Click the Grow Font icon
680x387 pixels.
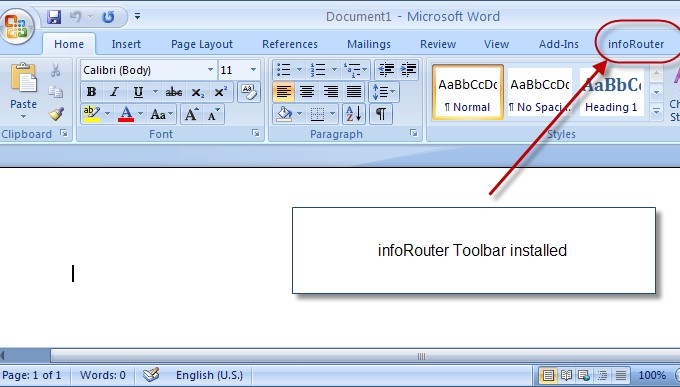coord(191,114)
